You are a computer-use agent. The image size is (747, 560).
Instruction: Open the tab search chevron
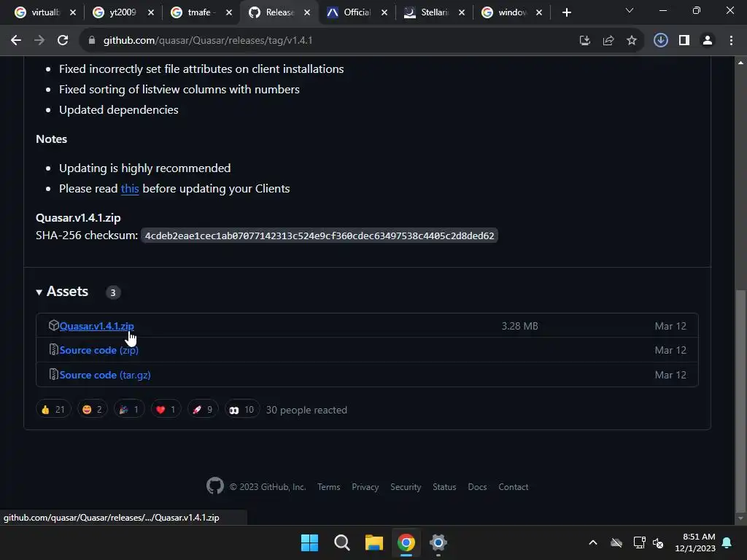click(630, 10)
